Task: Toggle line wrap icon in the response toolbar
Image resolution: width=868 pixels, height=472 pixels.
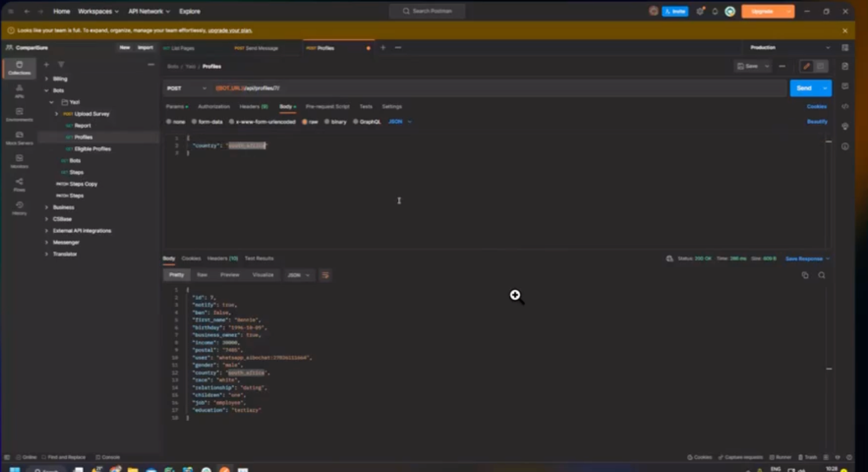Action: 325,275
